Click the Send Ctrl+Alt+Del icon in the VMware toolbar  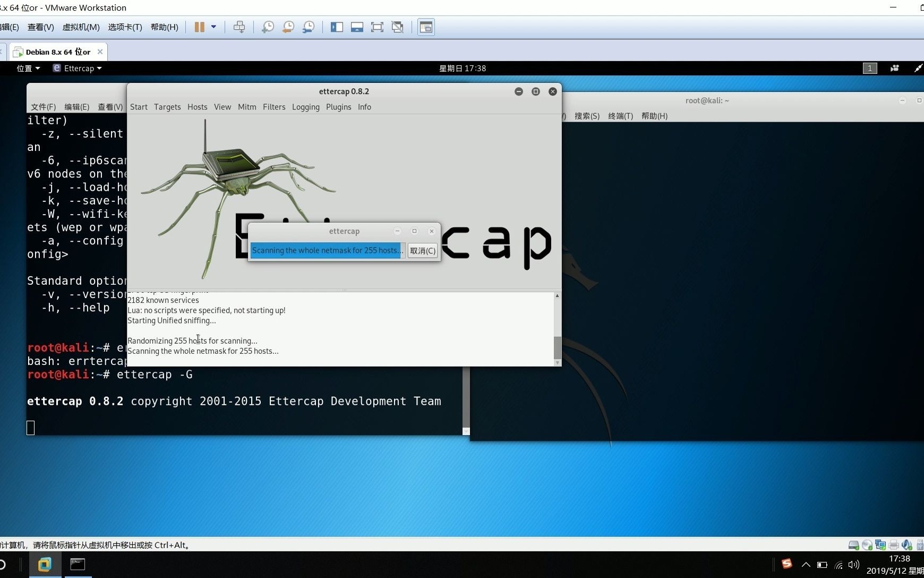coord(239,27)
